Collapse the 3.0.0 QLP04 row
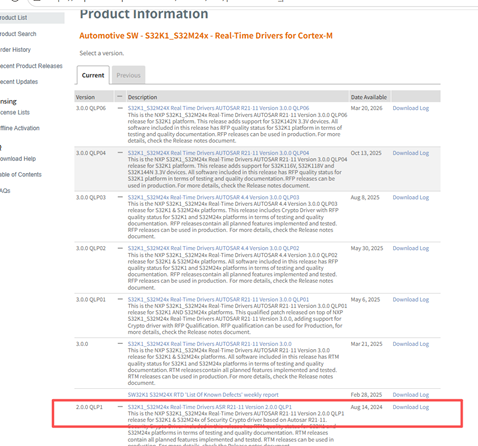 [120, 153]
